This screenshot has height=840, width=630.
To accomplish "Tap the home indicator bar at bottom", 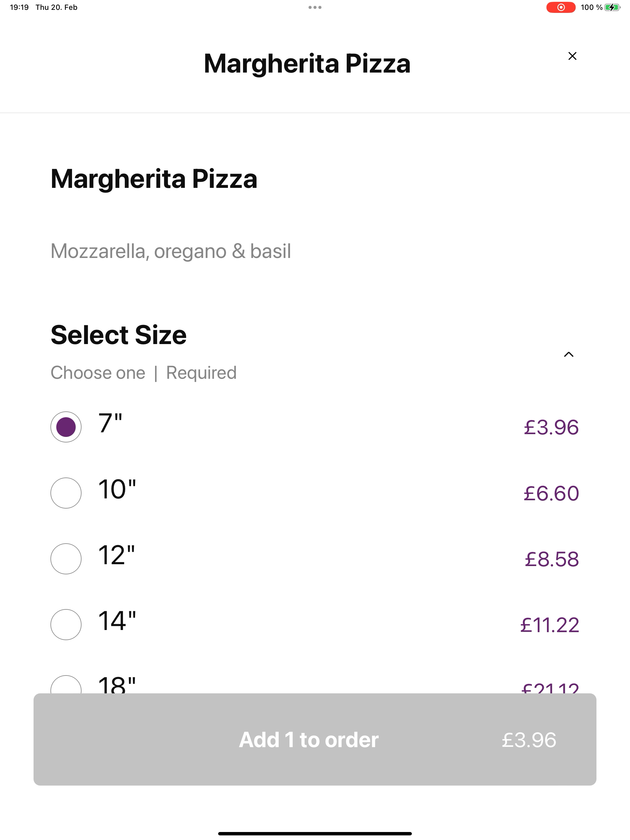I will (x=315, y=834).
